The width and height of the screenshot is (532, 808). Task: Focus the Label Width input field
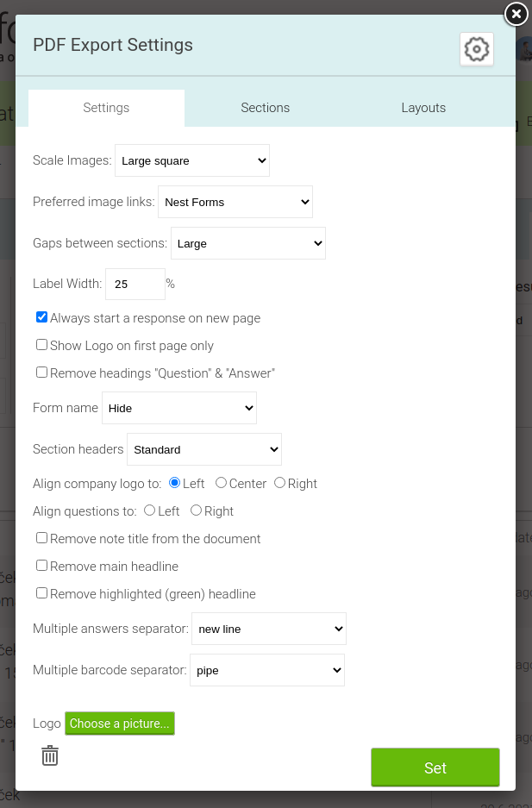(135, 284)
